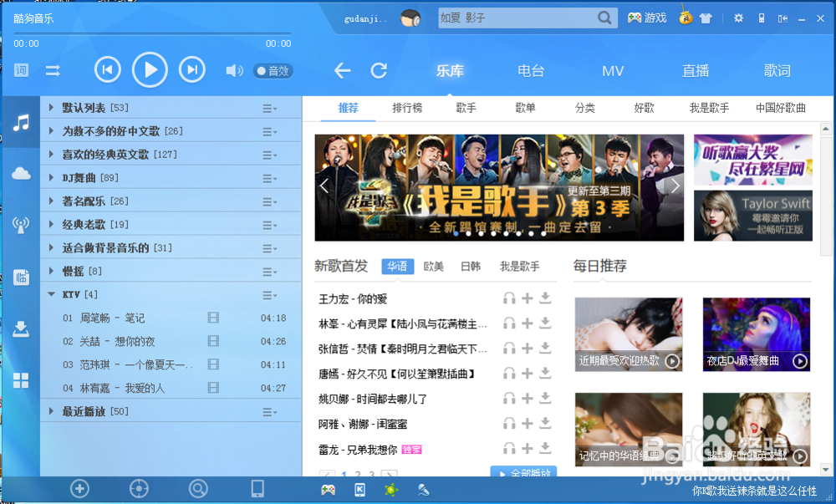
Task: Toggle desktop lyrics 词 button
Action: pos(21,70)
